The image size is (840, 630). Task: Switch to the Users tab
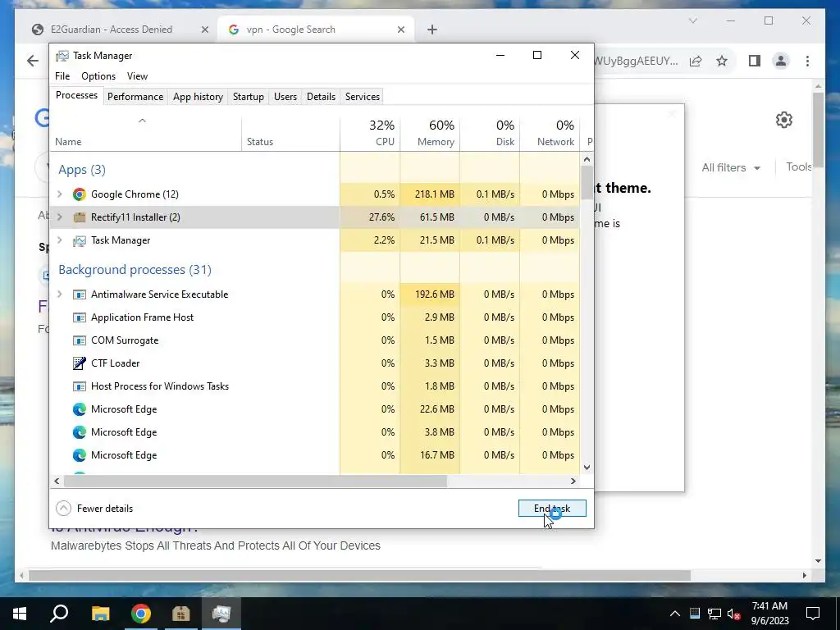coord(285,97)
